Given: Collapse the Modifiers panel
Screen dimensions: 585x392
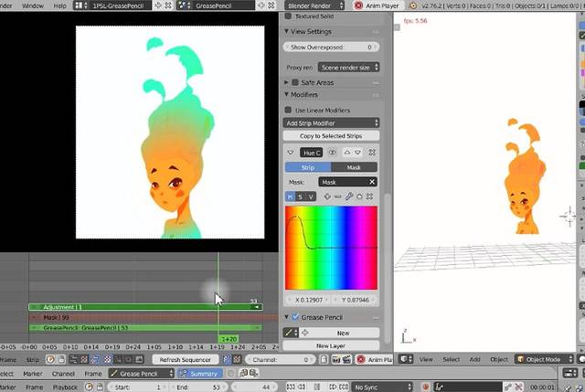Looking at the screenshot, I should click(286, 95).
